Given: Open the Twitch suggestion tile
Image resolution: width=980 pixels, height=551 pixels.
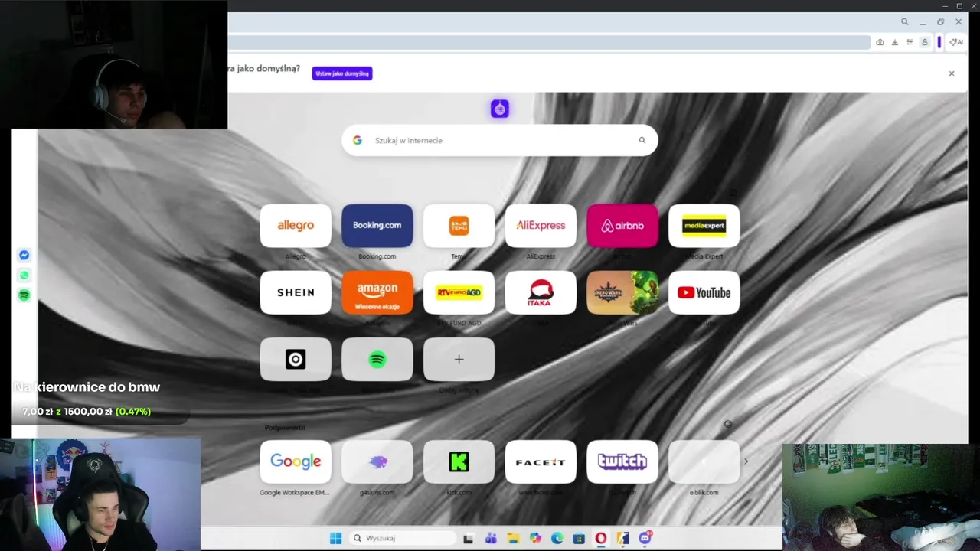Looking at the screenshot, I should click(x=622, y=461).
